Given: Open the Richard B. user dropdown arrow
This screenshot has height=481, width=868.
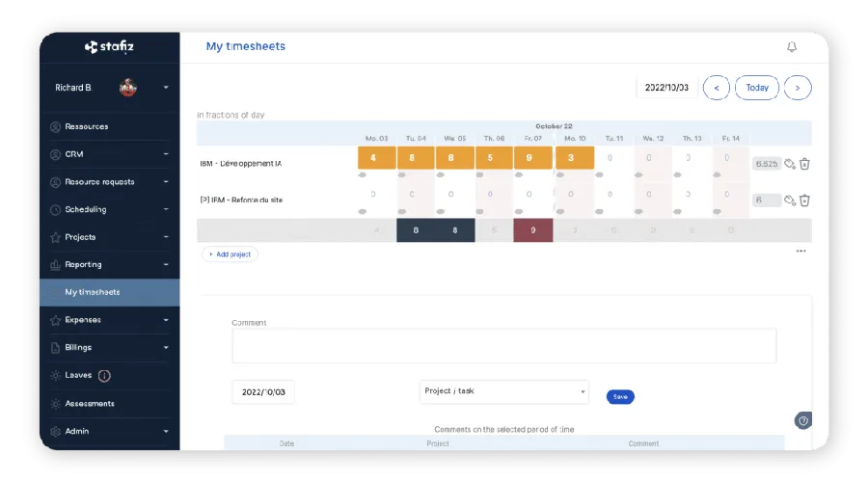Looking at the screenshot, I should pos(166,88).
